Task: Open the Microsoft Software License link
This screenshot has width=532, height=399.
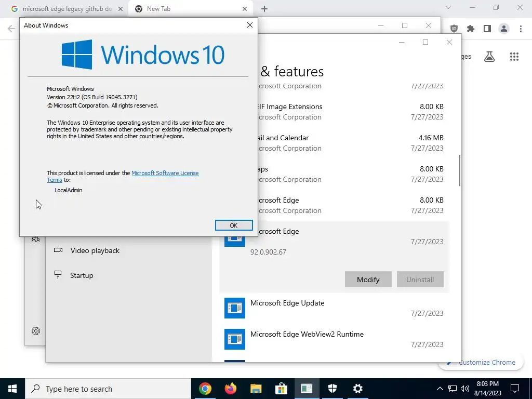Action: (x=165, y=173)
